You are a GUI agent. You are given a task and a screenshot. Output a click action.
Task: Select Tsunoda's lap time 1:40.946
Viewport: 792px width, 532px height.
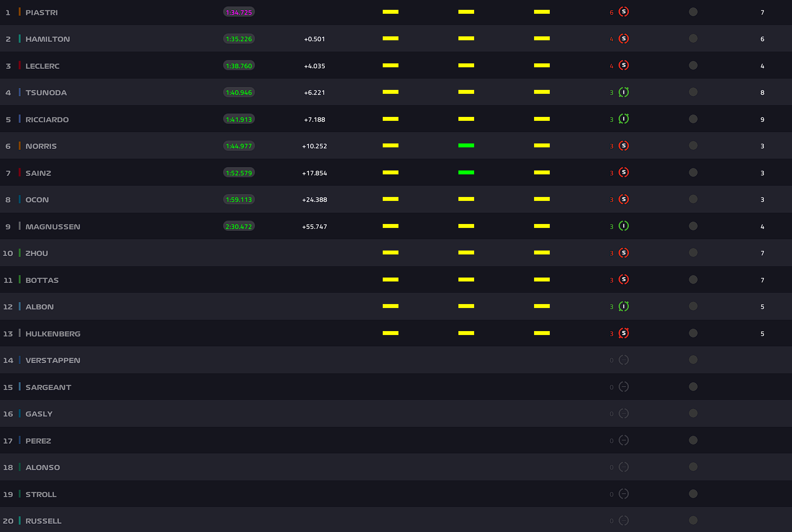point(239,92)
